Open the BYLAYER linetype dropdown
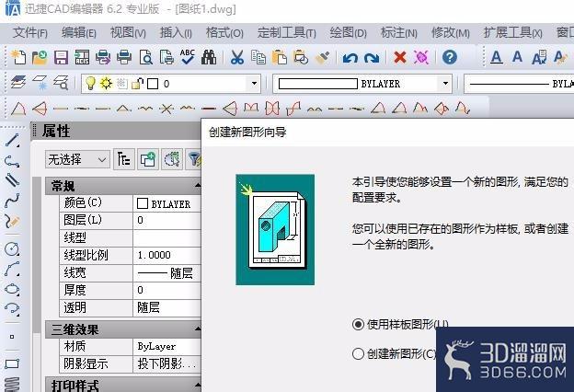 point(520,84)
